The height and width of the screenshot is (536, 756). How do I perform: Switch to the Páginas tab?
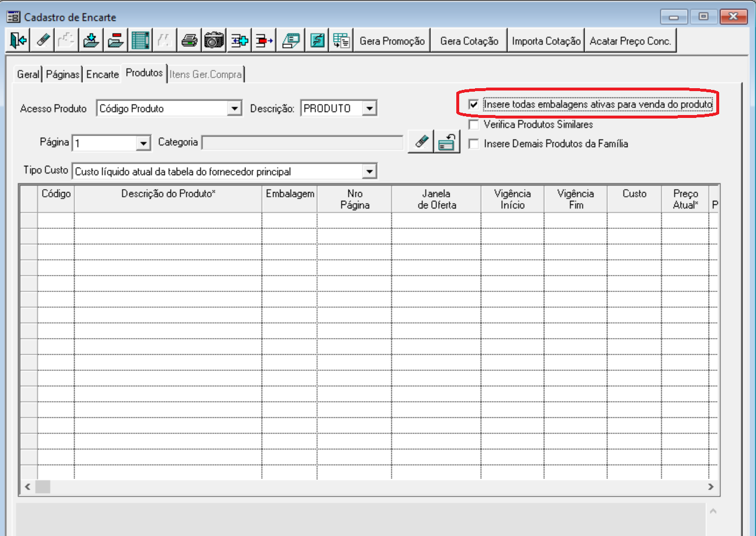tap(63, 75)
